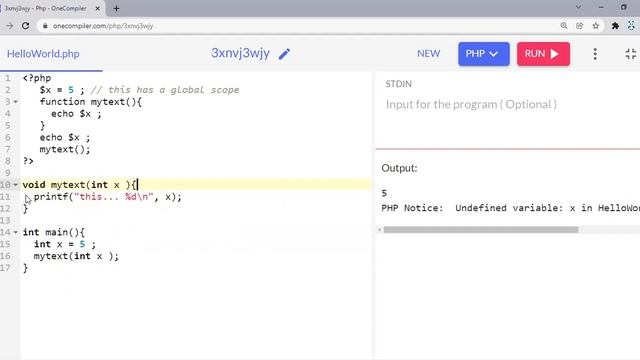Click the zoom magnifier icon in the address bar
640x360 pixels.
[x=564, y=26]
